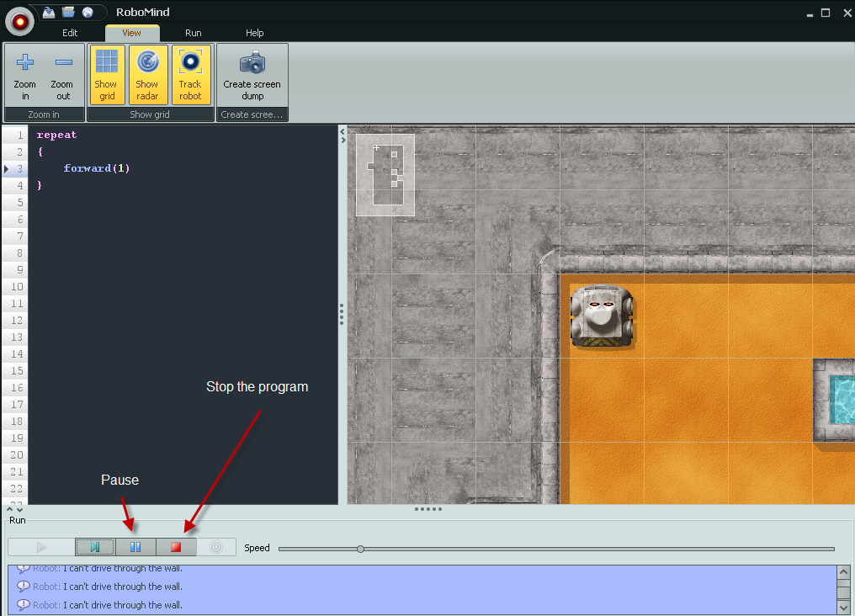Click message log scrollbar up arrow
Image resolution: width=855 pixels, height=616 pixels.
click(843, 572)
